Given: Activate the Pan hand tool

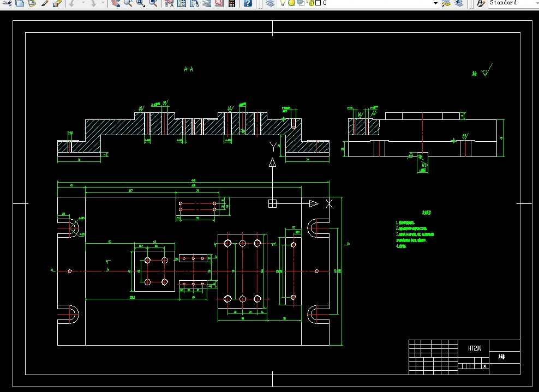Looking at the screenshot, I should click(x=116, y=3).
